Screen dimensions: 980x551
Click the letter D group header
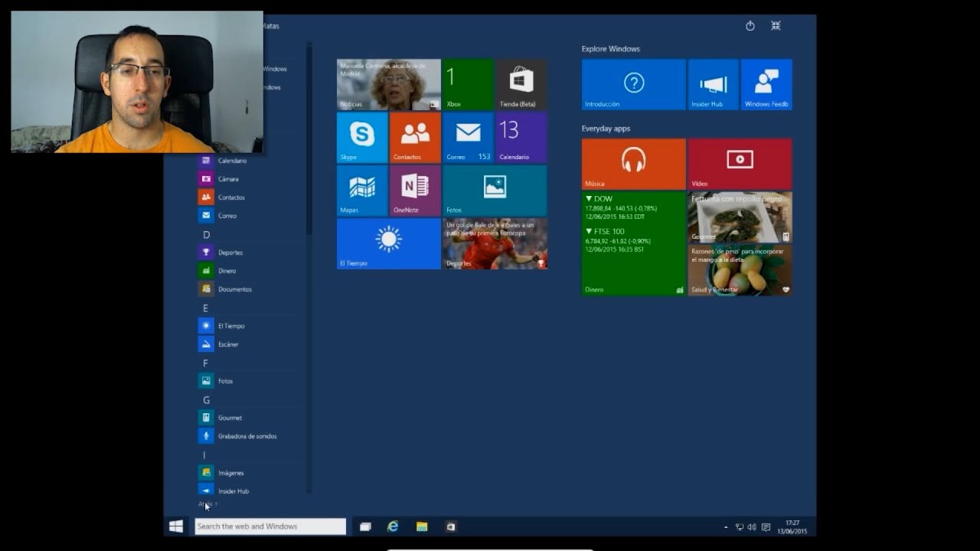(x=206, y=234)
